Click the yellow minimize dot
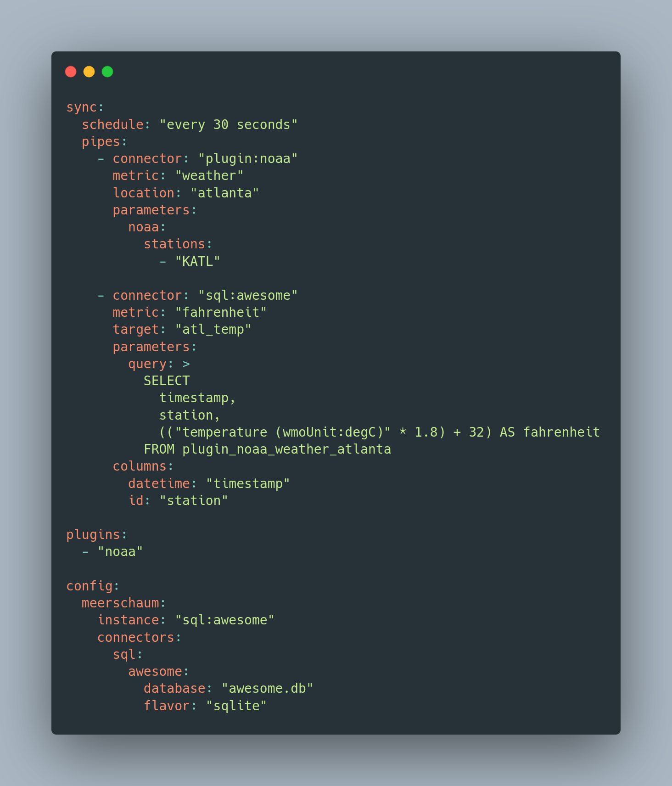This screenshot has height=786, width=672. [x=89, y=72]
